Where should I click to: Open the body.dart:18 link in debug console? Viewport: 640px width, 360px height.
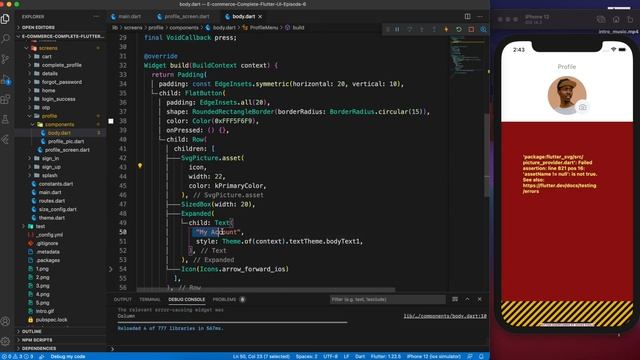444,316
